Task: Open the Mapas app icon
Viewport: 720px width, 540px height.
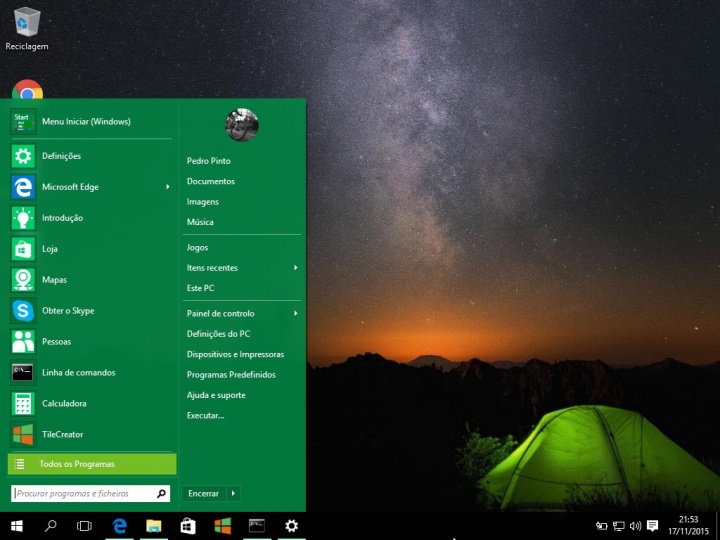Action: [x=24, y=280]
